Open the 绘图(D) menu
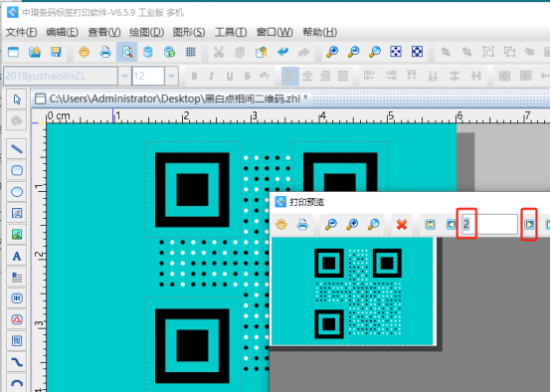The image size is (551, 392). click(x=146, y=33)
